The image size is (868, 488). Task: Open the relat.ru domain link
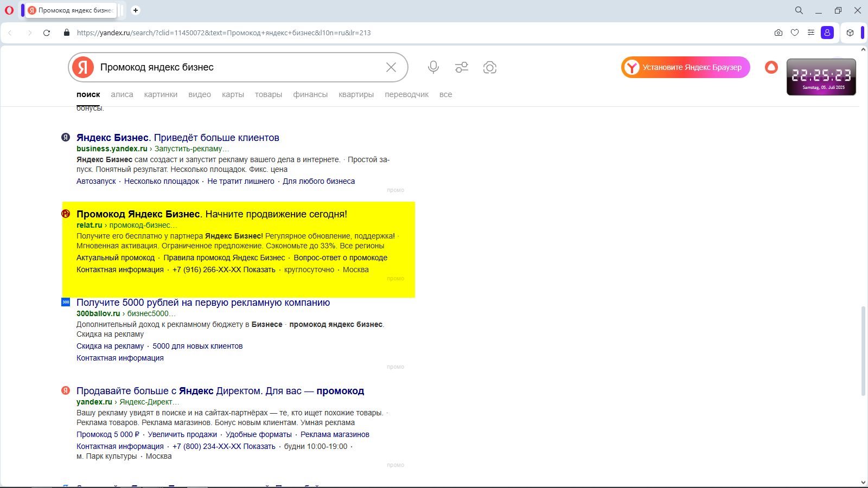pyautogui.click(x=89, y=225)
